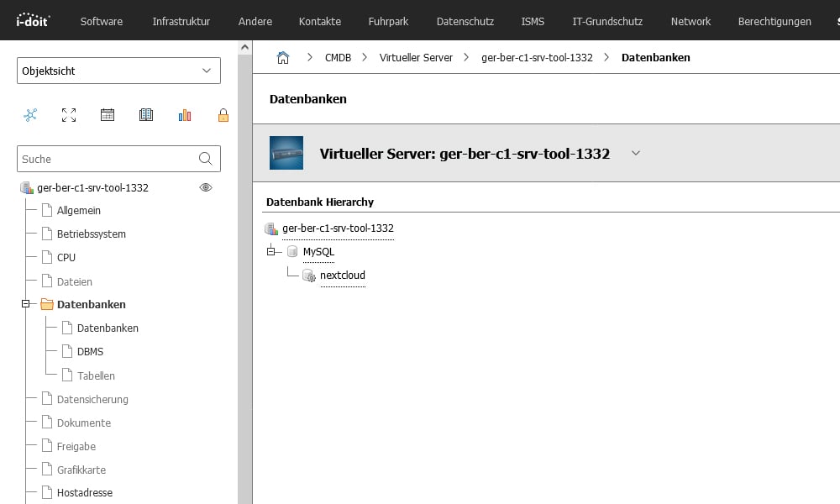
Task: Open the Datenschutz menu
Action: 465,22
